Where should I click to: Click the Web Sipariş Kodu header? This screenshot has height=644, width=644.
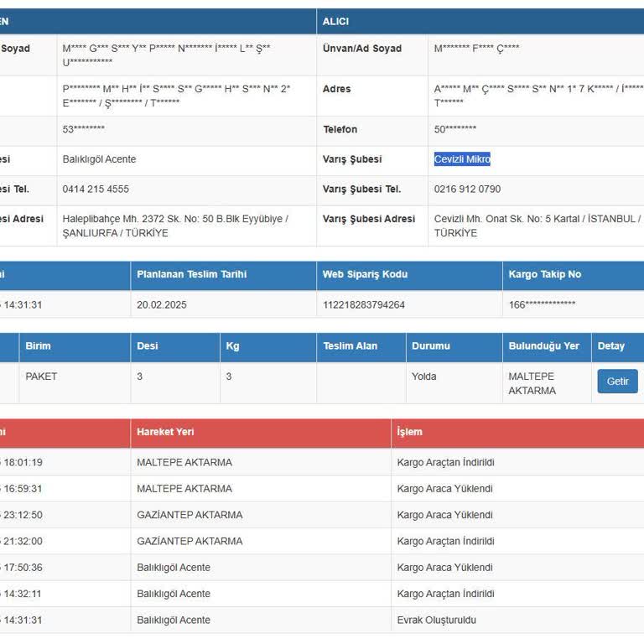coord(365,274)
